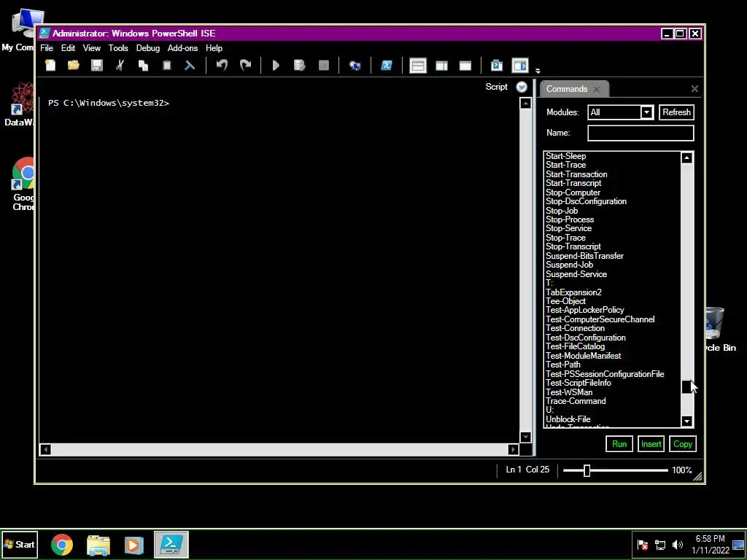Run the script with the green play icon

(276, 65)
